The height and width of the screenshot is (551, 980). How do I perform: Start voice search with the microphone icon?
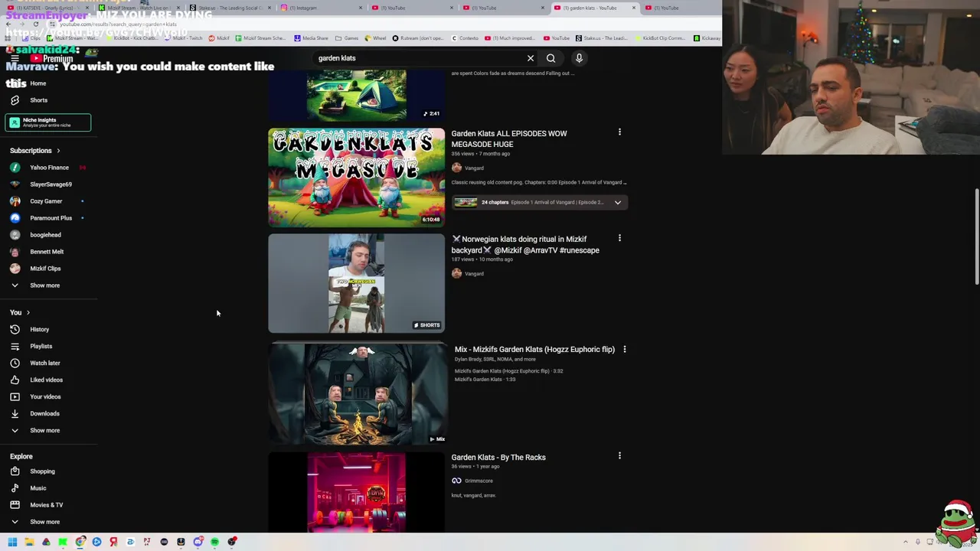click(579, 58)
